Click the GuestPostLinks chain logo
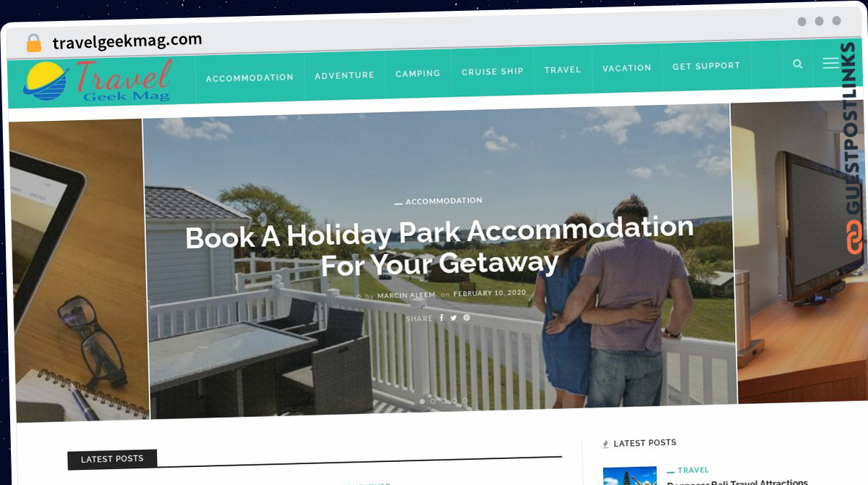The height and width of the screenshot is (485, 868). point(854,237)
